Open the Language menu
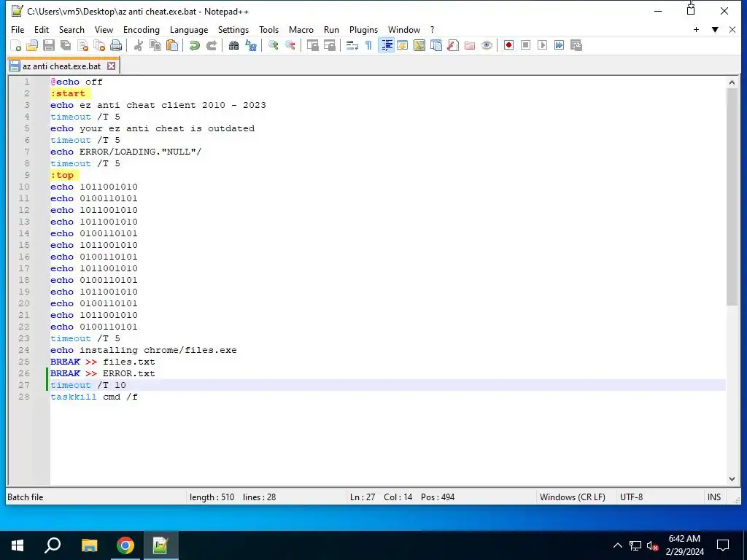Image resolution: width=747 pixels, height=560 pixels. pyautogui.click(x=189, y=29)
